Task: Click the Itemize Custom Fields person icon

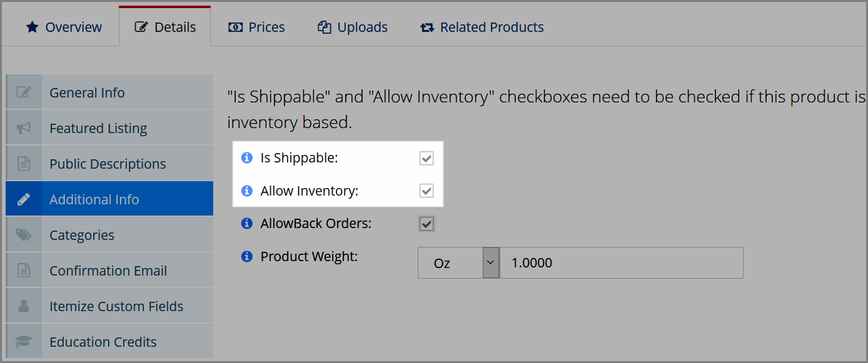Action: [x=24, y=306]
